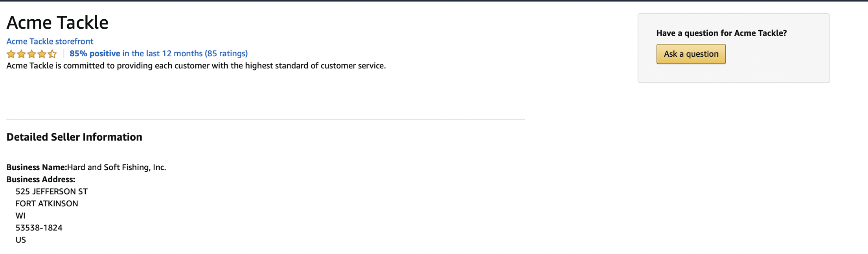Select the seller's customer service description text
This screenshot has height=254, width=868.
(x=196, y=66)
